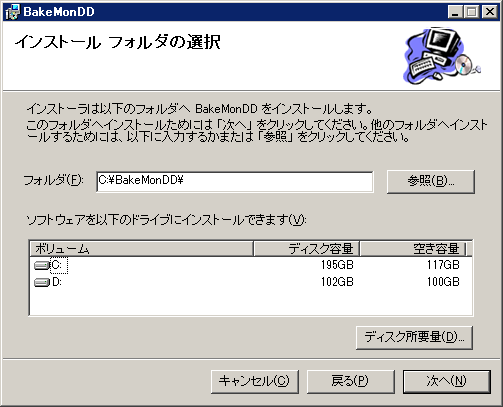This screenshot has height=407, width=503.
Task: Cancel the install with キャンセル(C)
Action: coord(255,381)
